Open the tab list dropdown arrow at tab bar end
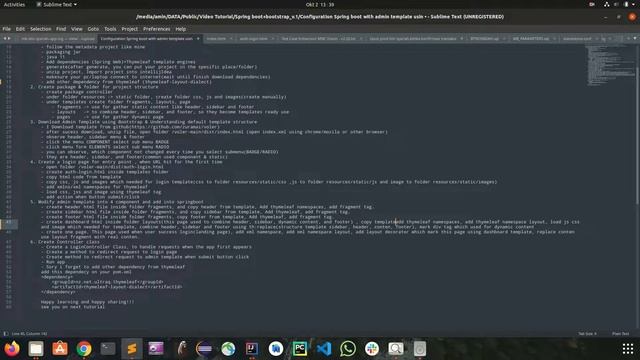The height and width of the screenshot is (360, 640). (635, 38)
